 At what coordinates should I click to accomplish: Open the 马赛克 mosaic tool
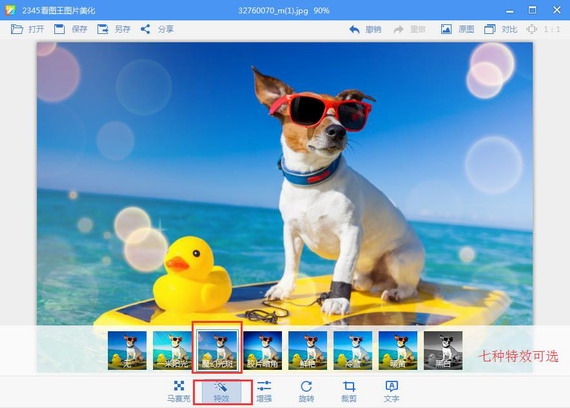click(x=178, y=391)
